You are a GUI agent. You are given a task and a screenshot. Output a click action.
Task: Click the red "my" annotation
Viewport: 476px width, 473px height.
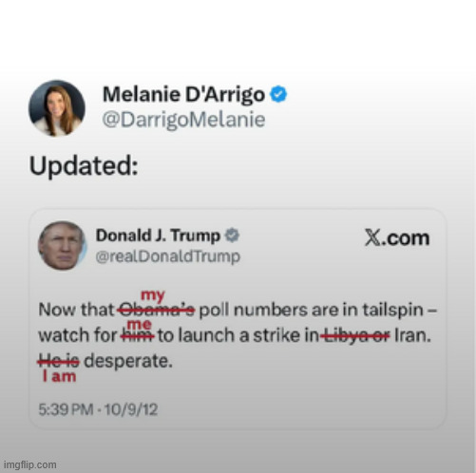pyautogui.click(x=153, y=295)
